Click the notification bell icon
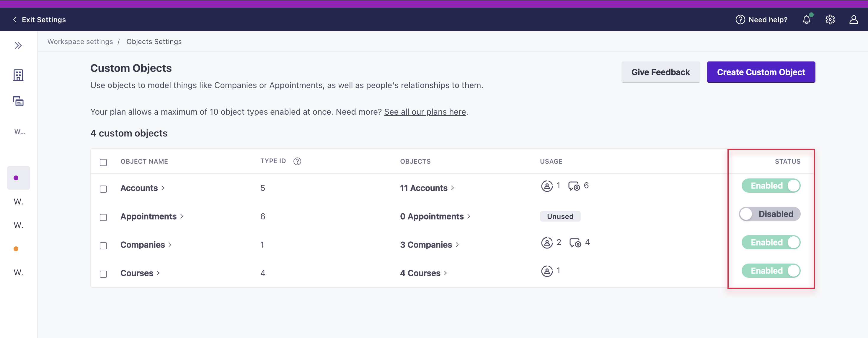868x338 pixels. 807,19
